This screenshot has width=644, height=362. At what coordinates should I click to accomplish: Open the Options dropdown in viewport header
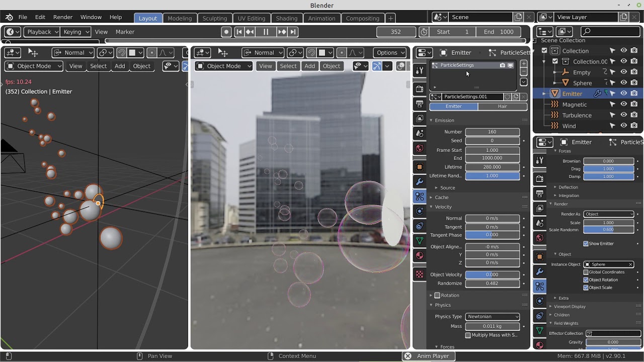tap(390, 53)
